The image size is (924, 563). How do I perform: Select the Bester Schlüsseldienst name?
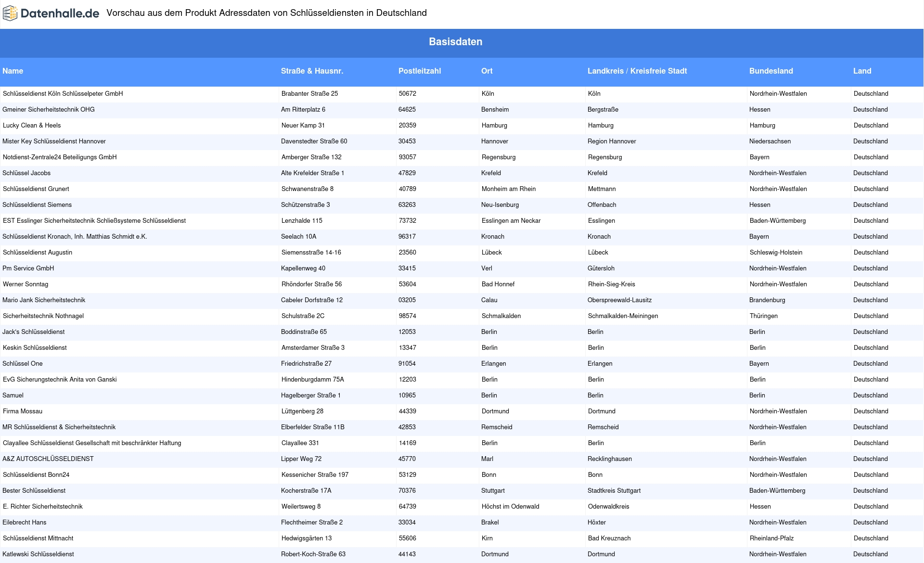click(34, 491)
